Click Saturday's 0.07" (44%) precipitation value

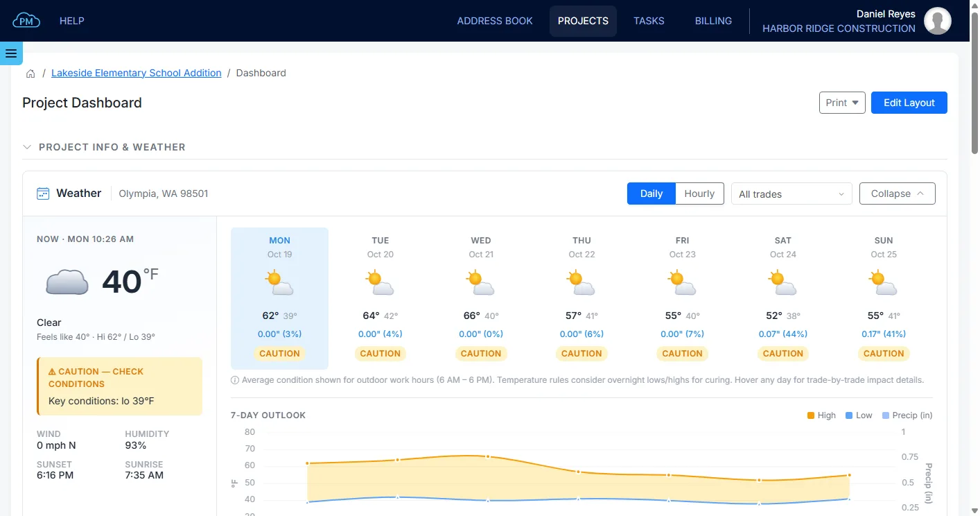782,334
